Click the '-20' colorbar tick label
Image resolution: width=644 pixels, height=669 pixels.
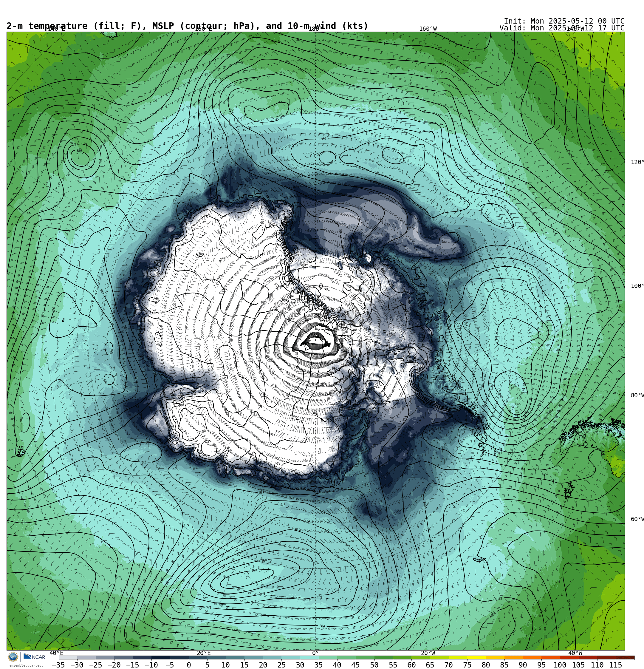point(114,665)
